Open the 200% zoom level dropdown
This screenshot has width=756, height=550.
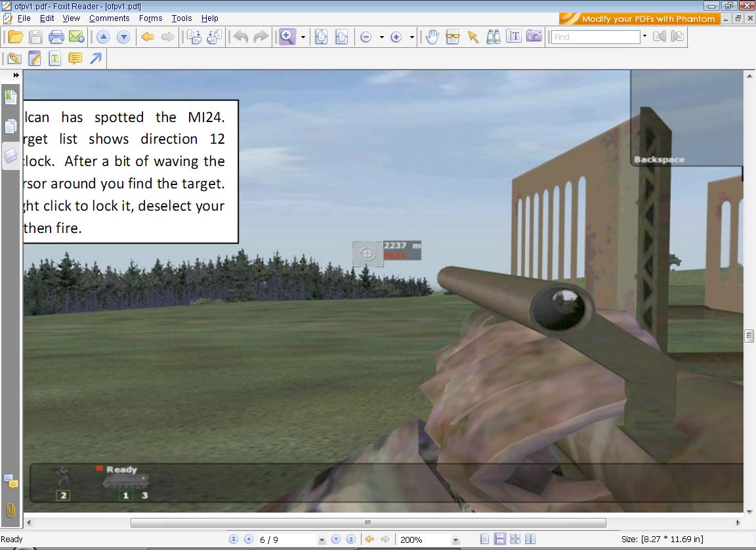tap(455, 540)
